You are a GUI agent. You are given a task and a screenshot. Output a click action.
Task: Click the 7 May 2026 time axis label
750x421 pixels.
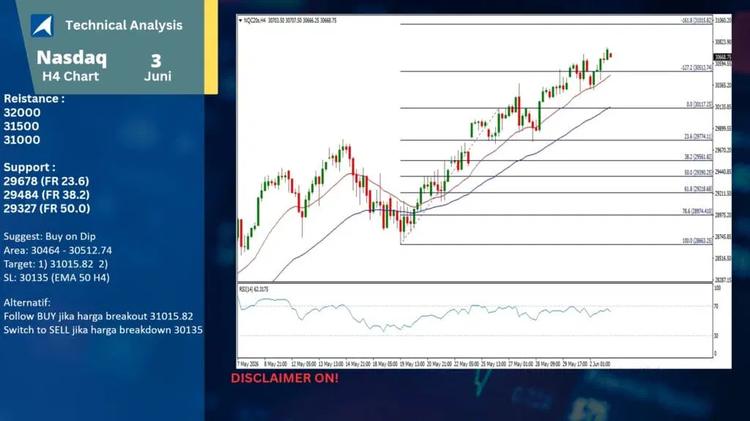coord(248,364)
